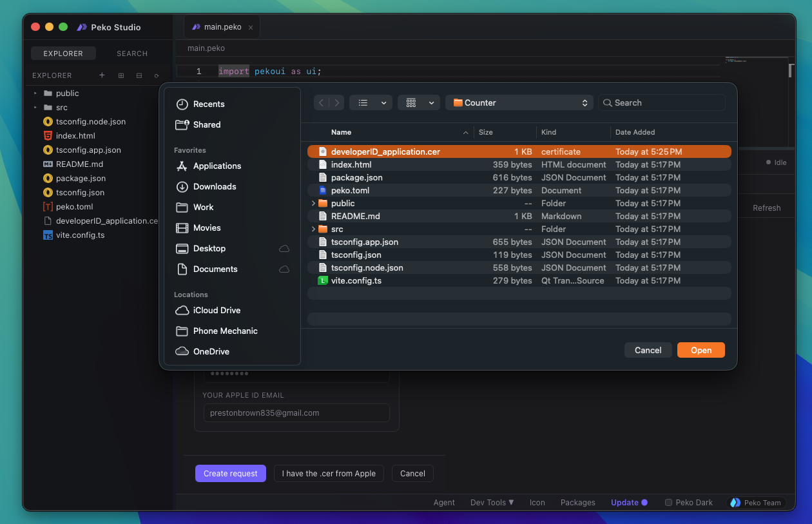
Task: Click Cancel next to the .cer button
Action: pyautogui.click(x=412, y=473)
